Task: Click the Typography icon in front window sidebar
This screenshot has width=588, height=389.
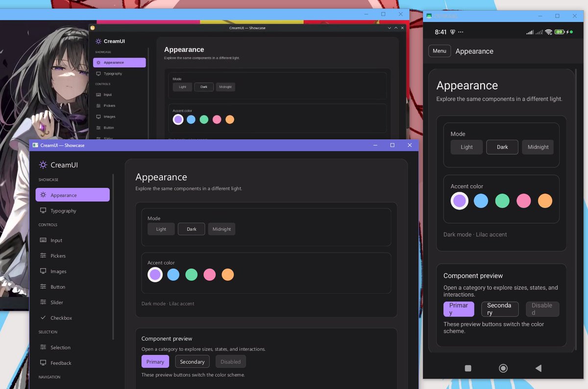Action: pyautogui.click(x=43, y=210)
